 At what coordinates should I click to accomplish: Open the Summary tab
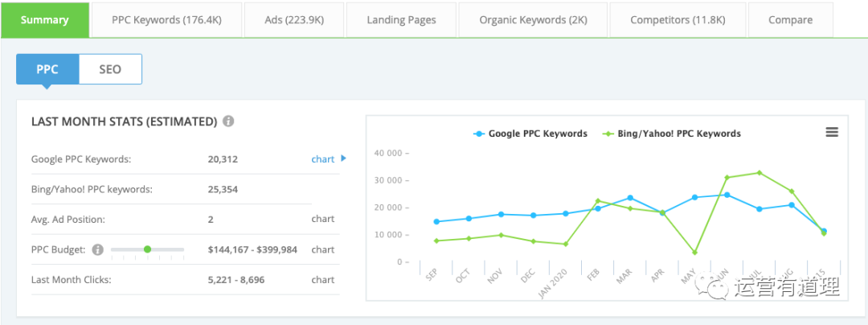[x=45, y=20]
